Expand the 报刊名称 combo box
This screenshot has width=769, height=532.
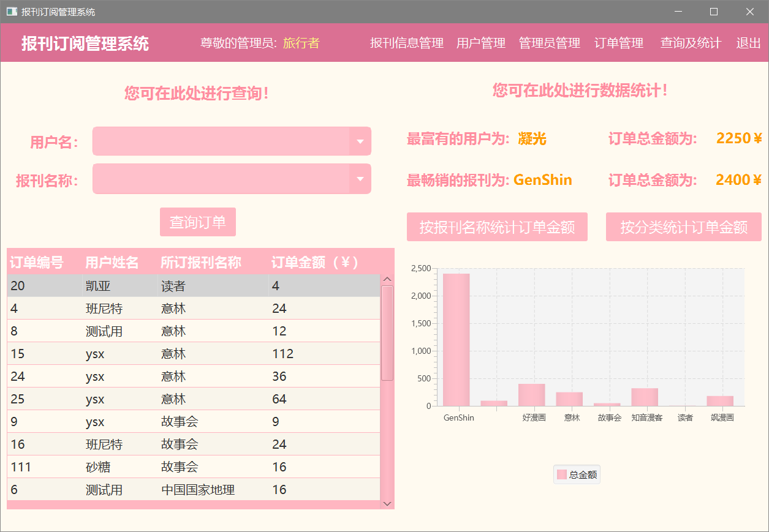pos(232,179)
